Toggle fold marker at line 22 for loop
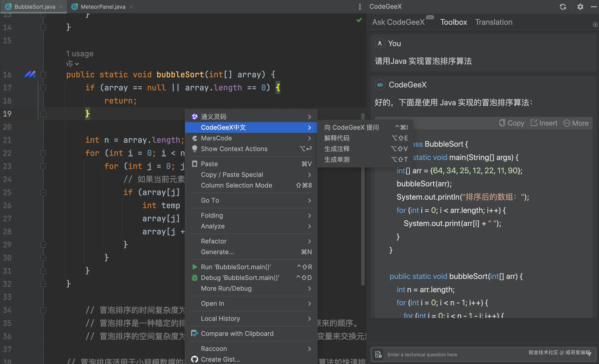The height and width of the screenshot is (364, 599). pos(44,153)
